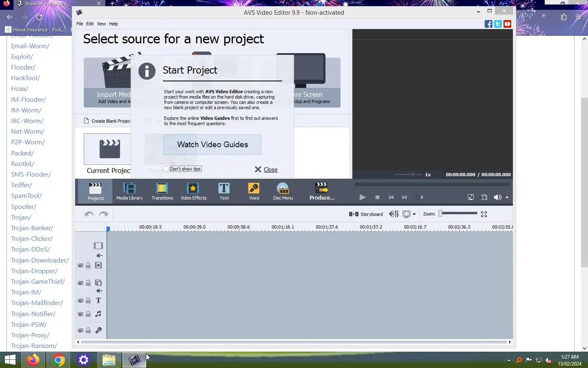This screenshot has width=588, height=368.
Task: Click the speaker volume icon in the preview
Action: [x=497, y=197]
